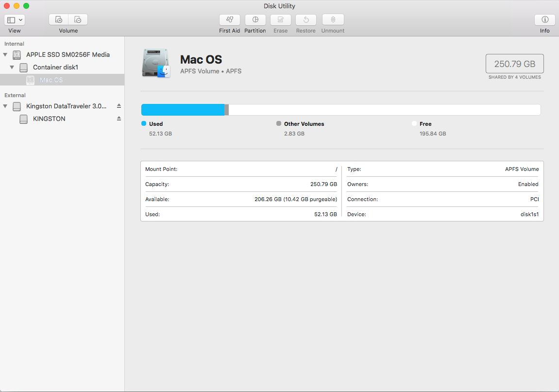The image size is (559, 392).
Task: Click the white Free storage bar segment
Action: coord(385,110)
